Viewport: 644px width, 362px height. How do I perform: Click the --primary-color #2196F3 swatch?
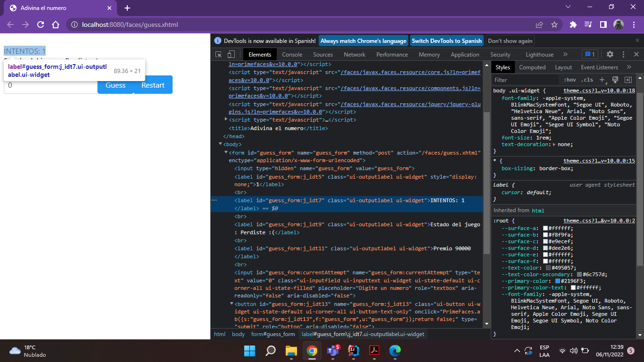point(558,281)
